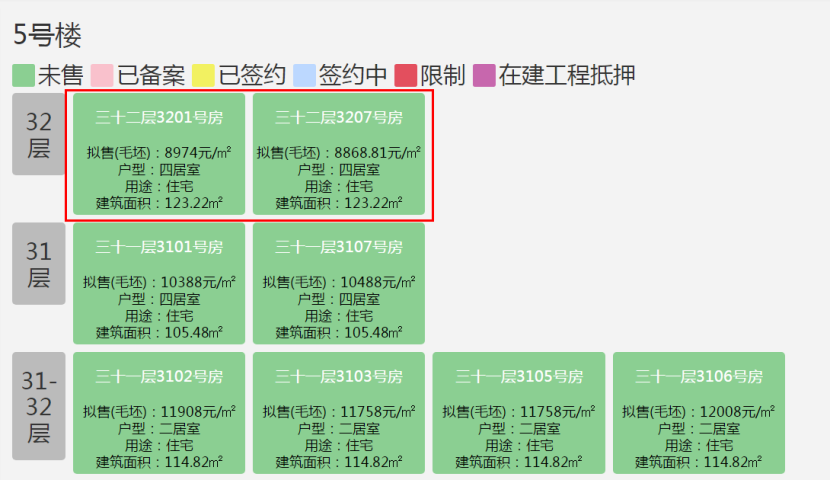Click the red 限制 legend swatch

pyautogui.click(x=405, y=75)
